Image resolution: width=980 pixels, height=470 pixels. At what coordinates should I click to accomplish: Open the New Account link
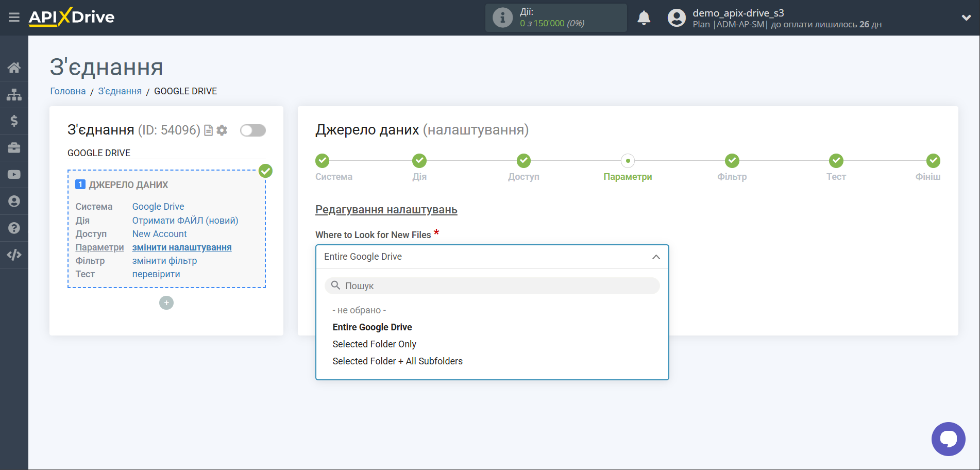[x=160, y=234]
